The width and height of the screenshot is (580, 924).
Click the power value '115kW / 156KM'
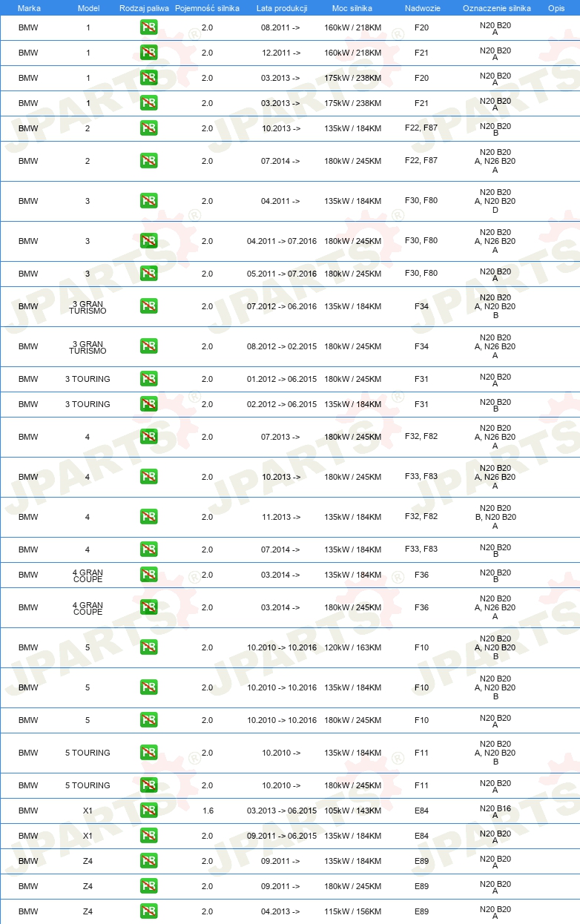click(352, 911)
